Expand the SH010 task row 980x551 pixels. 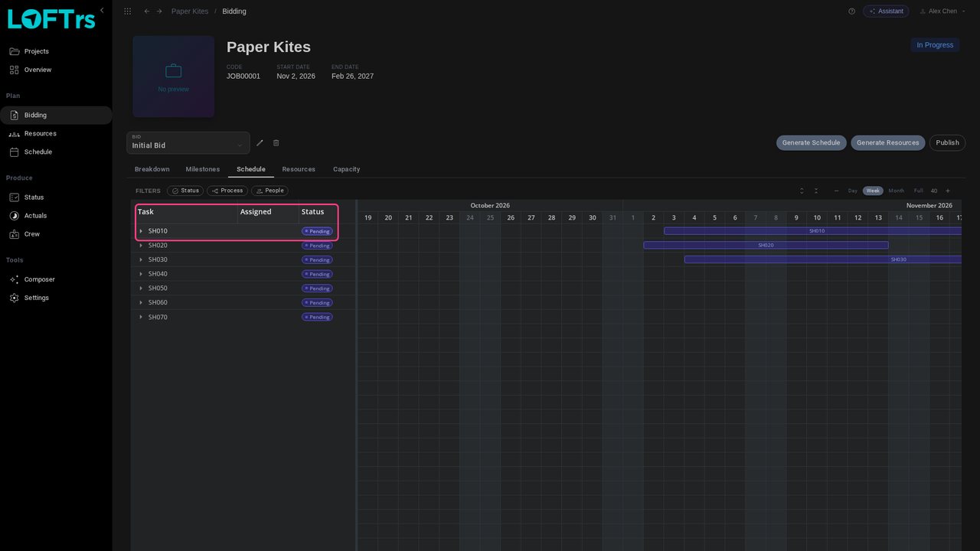click(141, 231)
